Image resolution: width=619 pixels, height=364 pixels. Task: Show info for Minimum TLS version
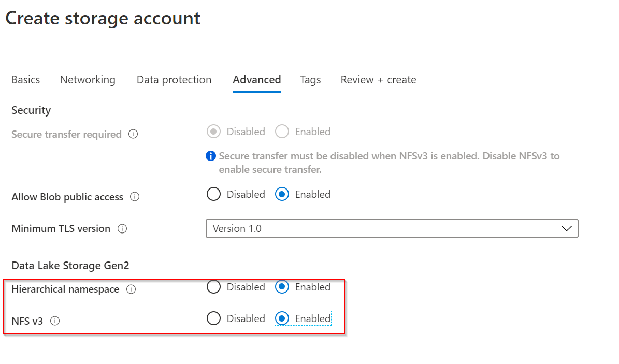(122, 228)
